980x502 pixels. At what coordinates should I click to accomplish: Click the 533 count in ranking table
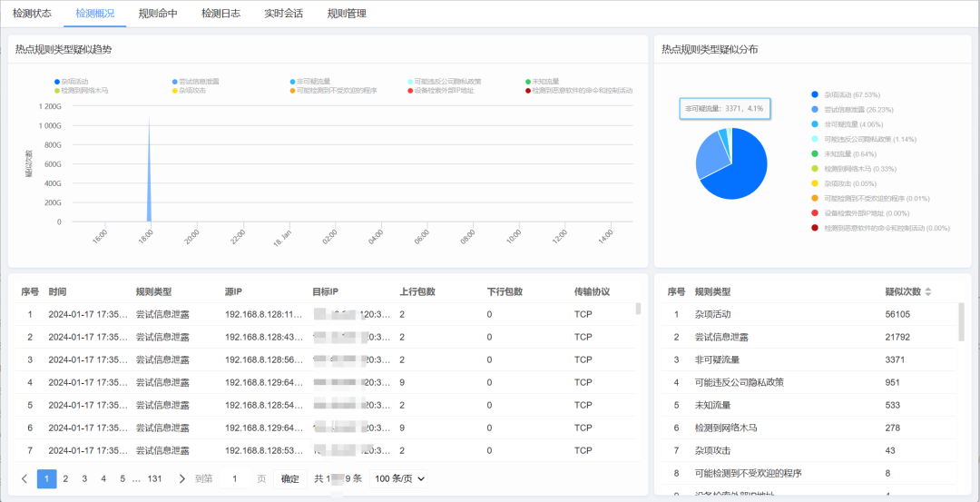click(x=893, y=405)
